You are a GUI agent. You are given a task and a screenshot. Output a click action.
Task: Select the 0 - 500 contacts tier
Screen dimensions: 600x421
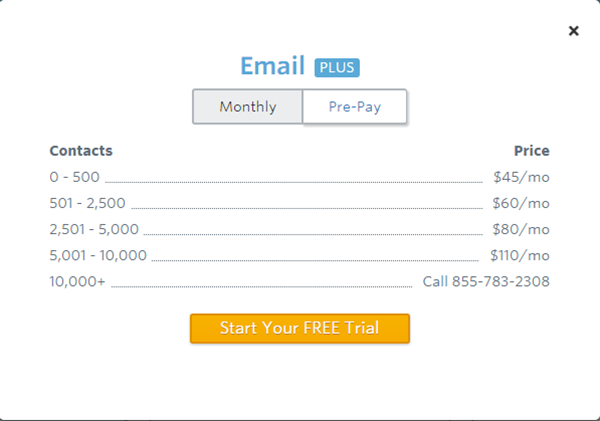point(75,177)
